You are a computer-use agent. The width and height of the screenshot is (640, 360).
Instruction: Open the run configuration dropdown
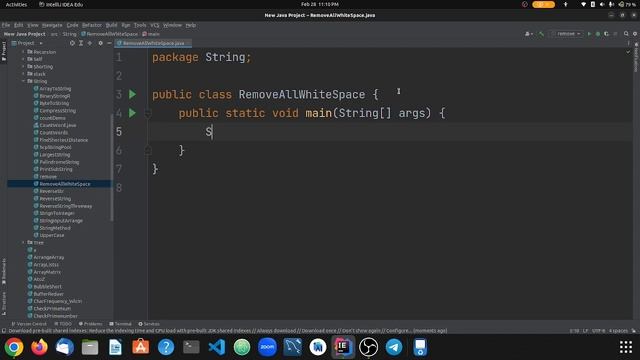(568, 34)
